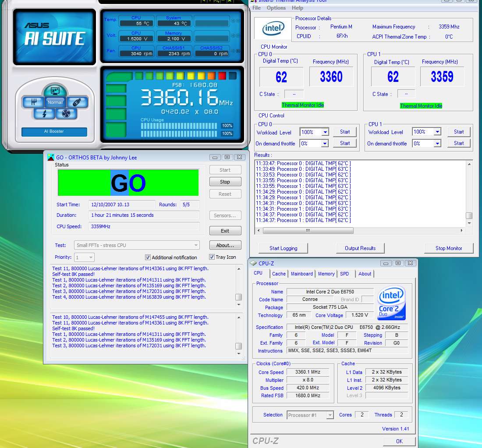Start CPU 1 workload
The image size is (482, 448).
459,132
